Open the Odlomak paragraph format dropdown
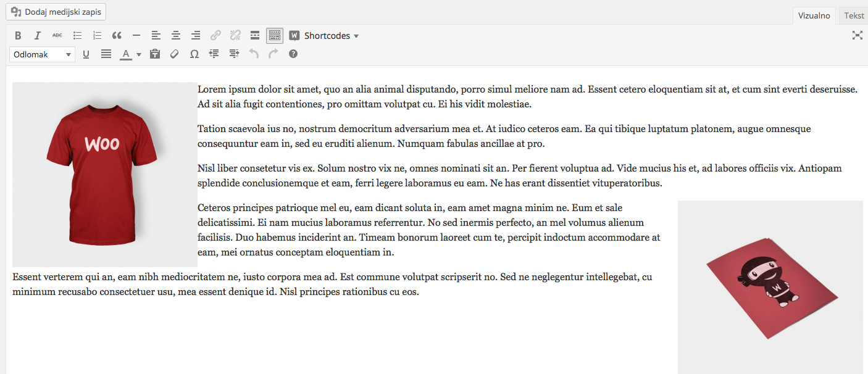The height and width of the screenshot is (374, 868). coord(42,54)
